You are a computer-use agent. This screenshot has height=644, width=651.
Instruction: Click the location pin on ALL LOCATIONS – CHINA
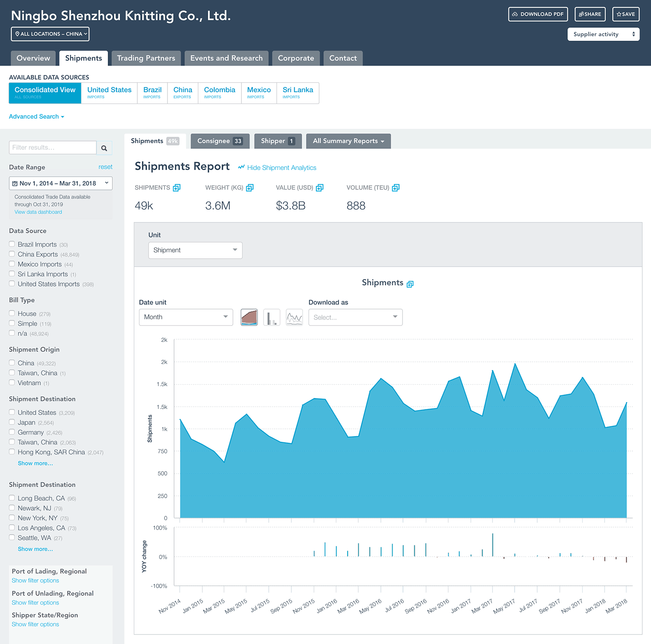tap(17, 34)
